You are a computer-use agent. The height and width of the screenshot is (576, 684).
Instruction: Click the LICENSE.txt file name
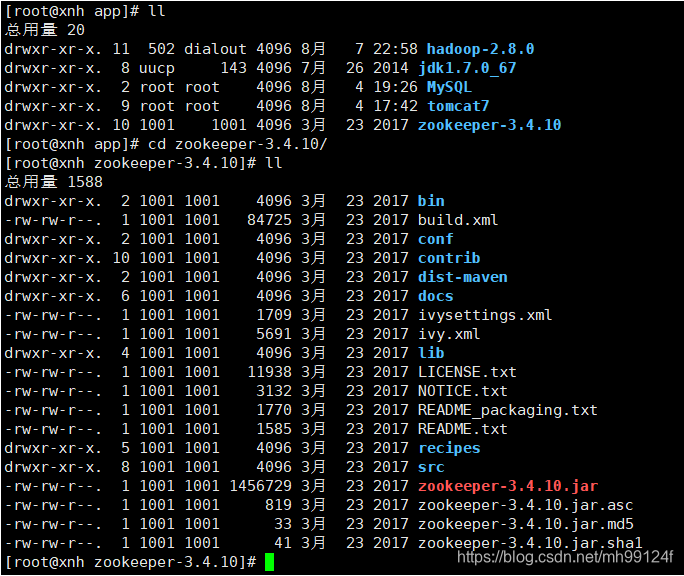(x=467, y=372)
